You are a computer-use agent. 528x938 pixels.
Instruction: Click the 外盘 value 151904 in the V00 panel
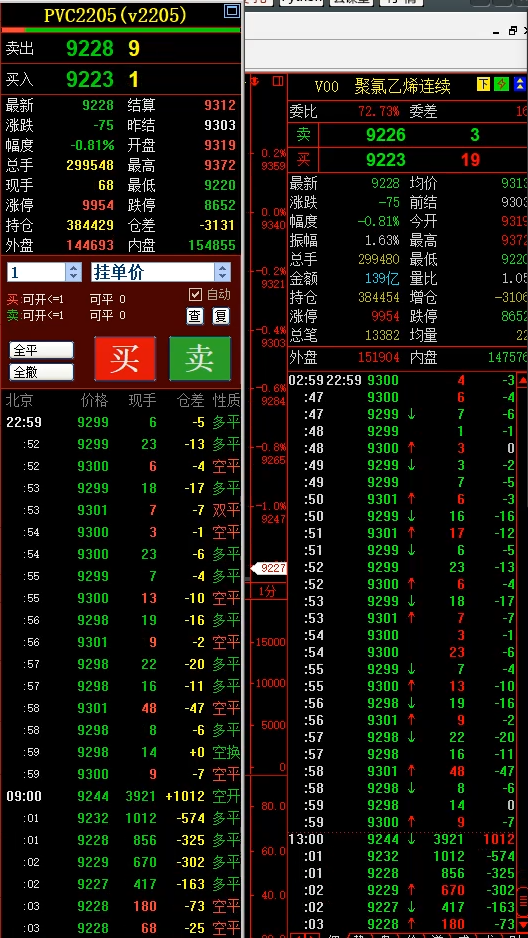pyautogui.click(x=379, y=358)
